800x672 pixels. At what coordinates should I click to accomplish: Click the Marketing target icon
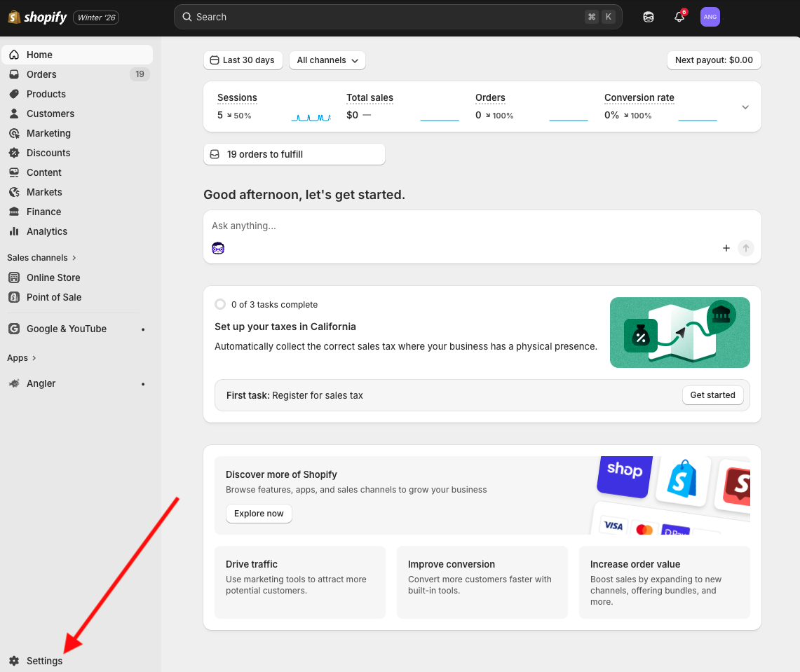[14, 133]
